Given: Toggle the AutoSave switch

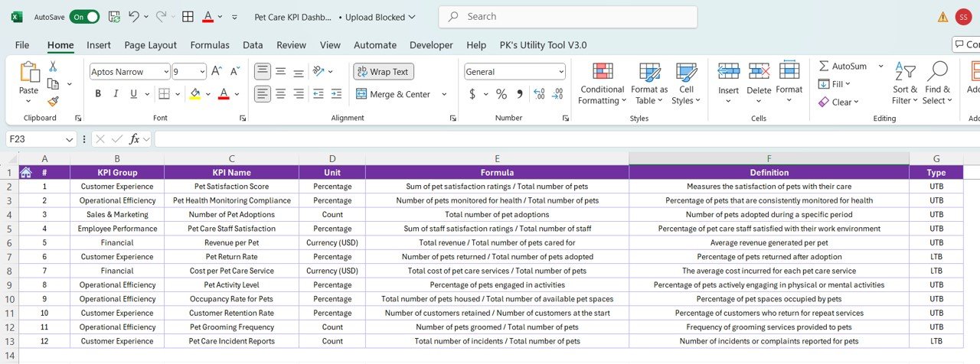Looking at the screenshot, I should pyautogui.click(x=84, y=16).
